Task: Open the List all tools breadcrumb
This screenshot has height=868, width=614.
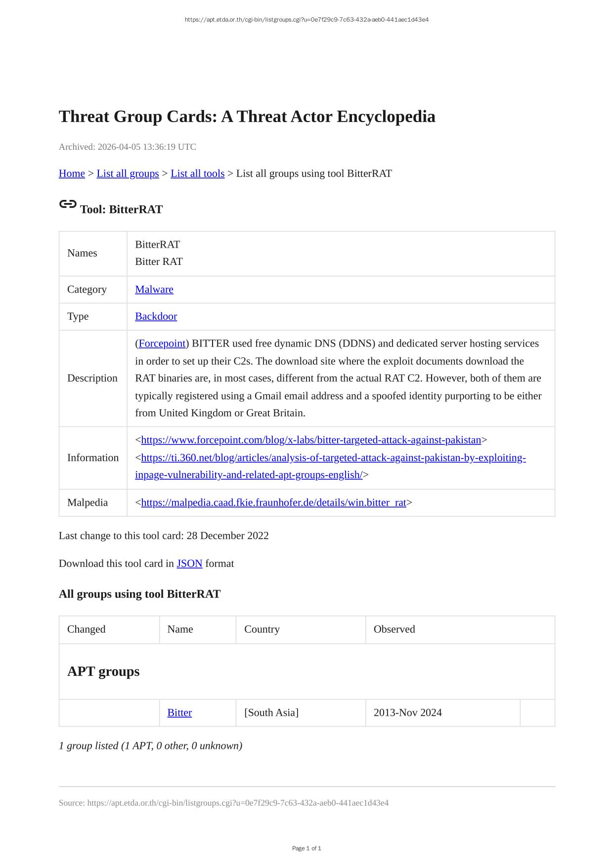Action: coord(197,174)
